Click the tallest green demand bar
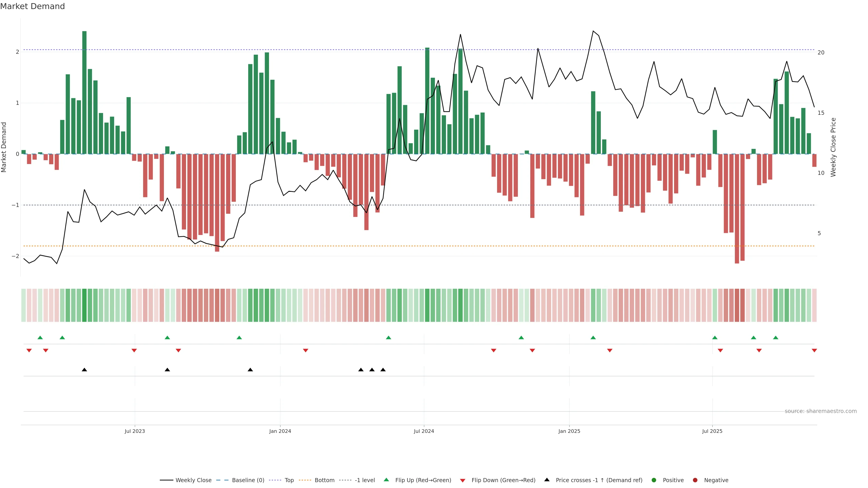The width and height of the screenshot is (868, 488). [x=84, y=93]
